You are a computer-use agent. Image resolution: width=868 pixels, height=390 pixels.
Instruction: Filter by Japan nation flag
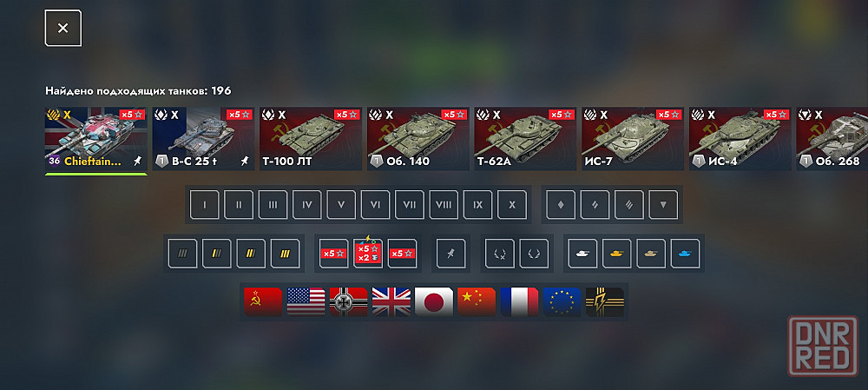(434, 302)
